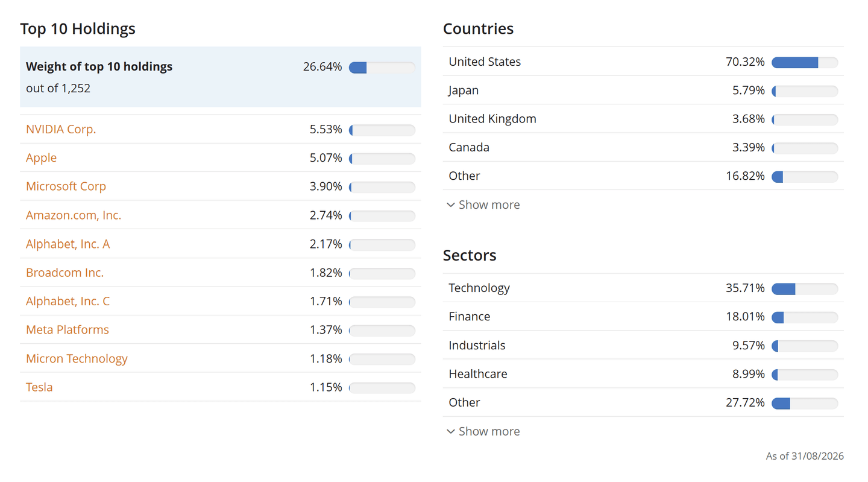Open the Meta Platforms holding link
This screenshot has width=868, height=482.
[68, 329]
